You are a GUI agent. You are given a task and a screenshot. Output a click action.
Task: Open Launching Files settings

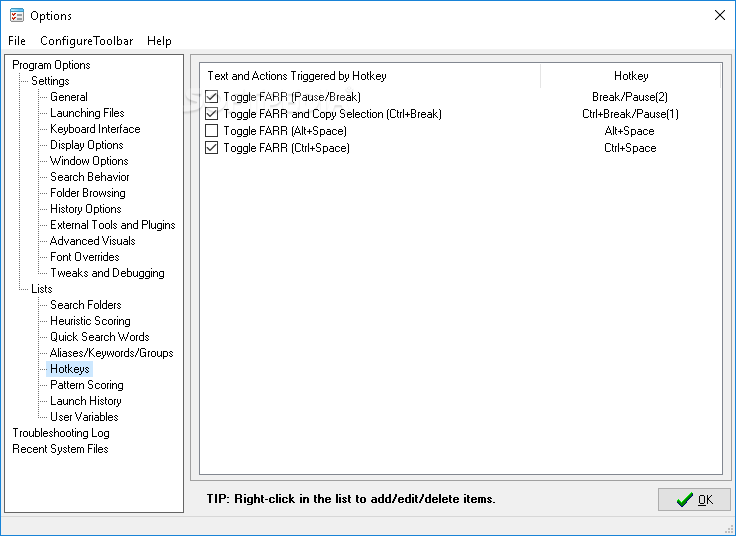(87, 113)
